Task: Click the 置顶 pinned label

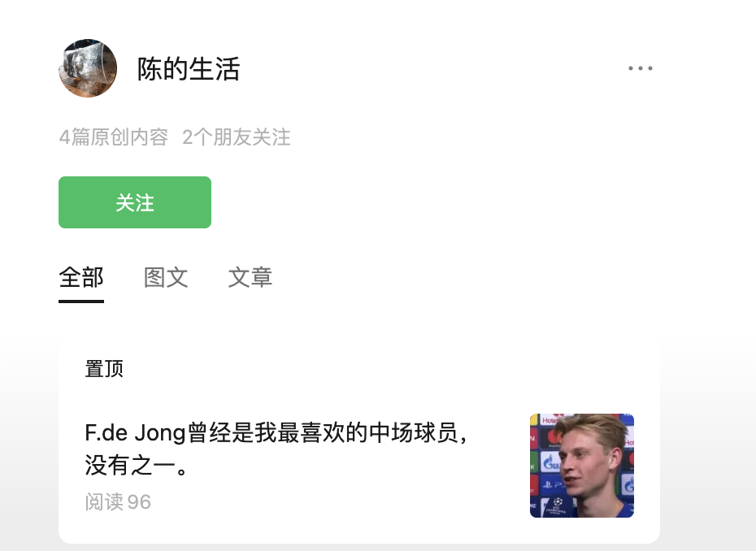Action: pos(104,368)
